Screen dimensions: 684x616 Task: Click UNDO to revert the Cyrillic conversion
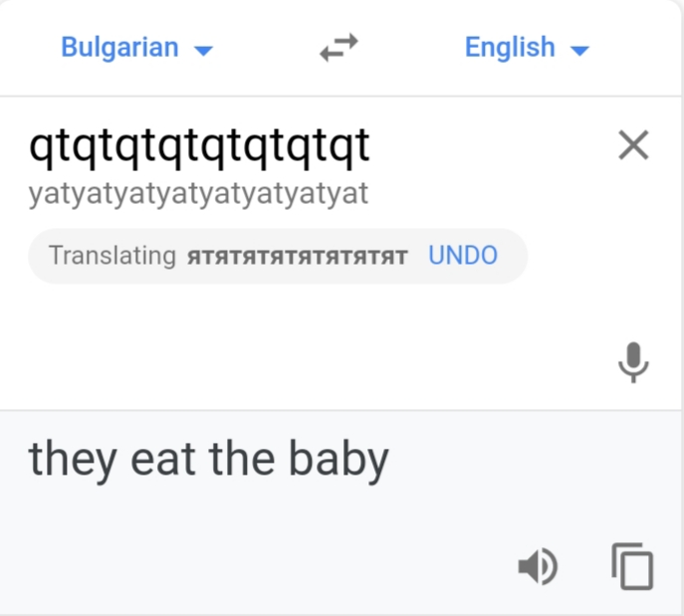point(463,256)
